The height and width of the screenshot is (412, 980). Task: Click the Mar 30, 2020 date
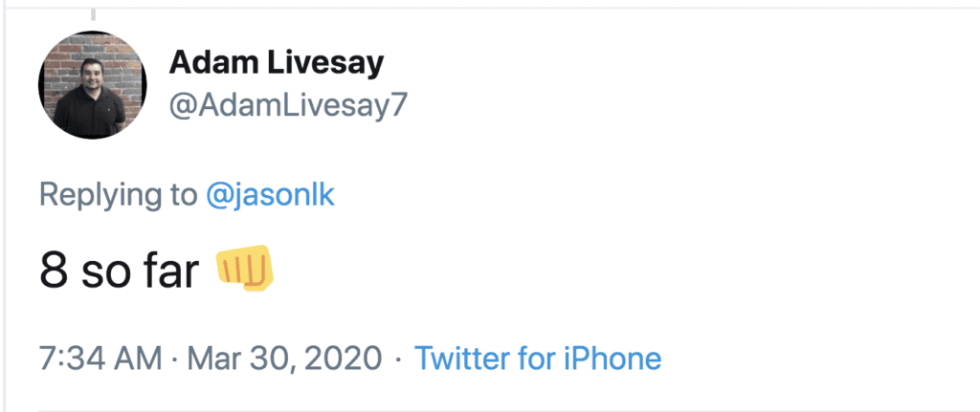pyautogui.click(x=283, y=359)
